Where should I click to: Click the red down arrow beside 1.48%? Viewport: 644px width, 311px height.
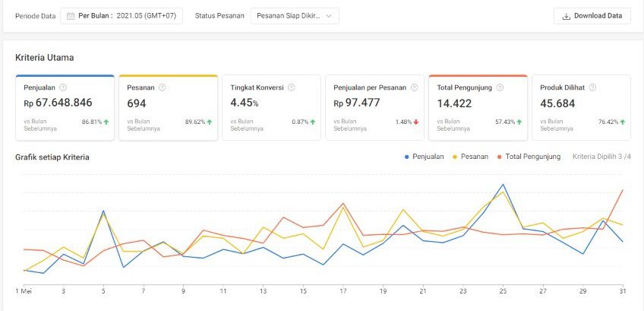pyautogui.click(x=416, y=122)
